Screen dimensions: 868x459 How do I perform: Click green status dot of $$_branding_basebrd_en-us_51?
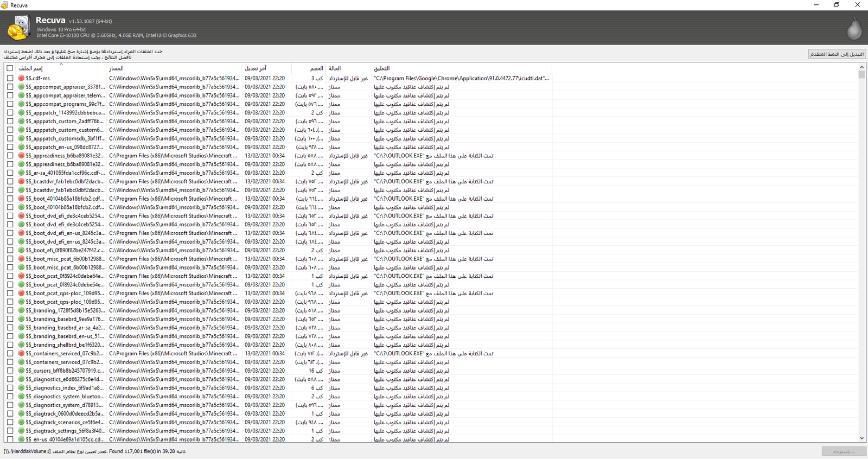tap(22, 336)
